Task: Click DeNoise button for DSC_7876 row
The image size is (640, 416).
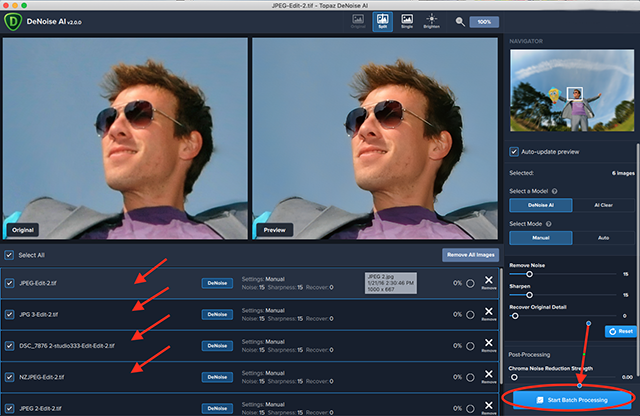Action: tap(217, 346)
